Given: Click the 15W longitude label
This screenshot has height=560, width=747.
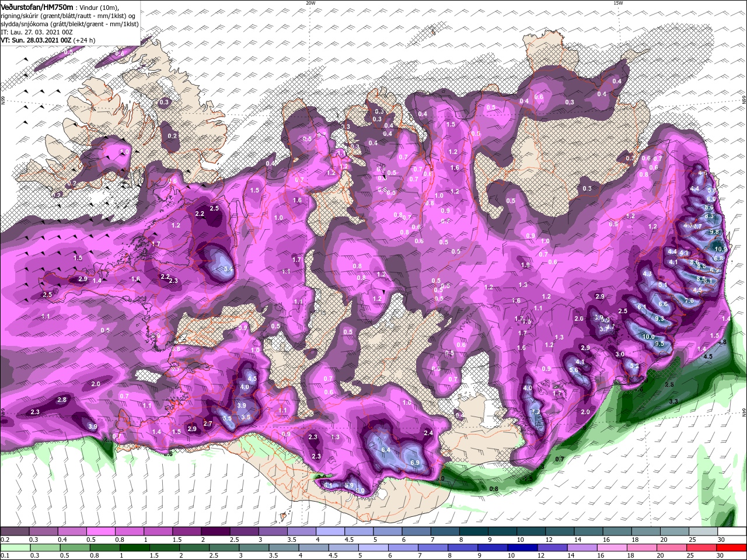Looking at the screenshot, I should pyautogui.click(x=618, y=3).
